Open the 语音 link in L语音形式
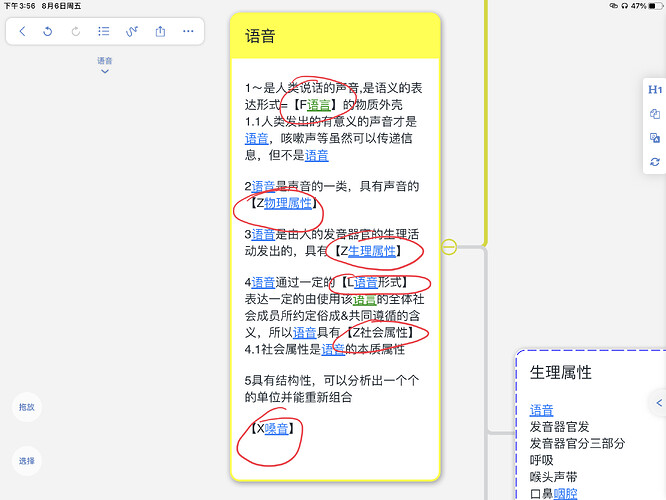Image resolution: width=666 pixels, height=500 pixels. click(366, 282)
